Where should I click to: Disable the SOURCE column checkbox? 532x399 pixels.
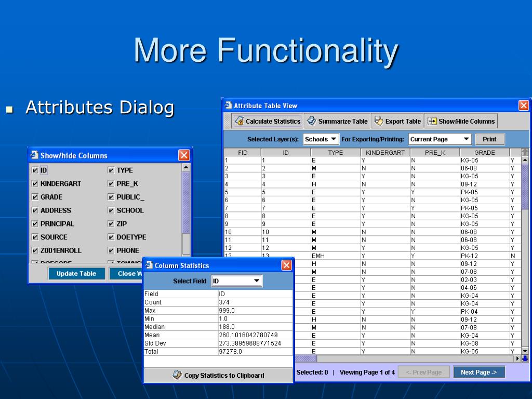pyautogui.click(x=35, y=237)
